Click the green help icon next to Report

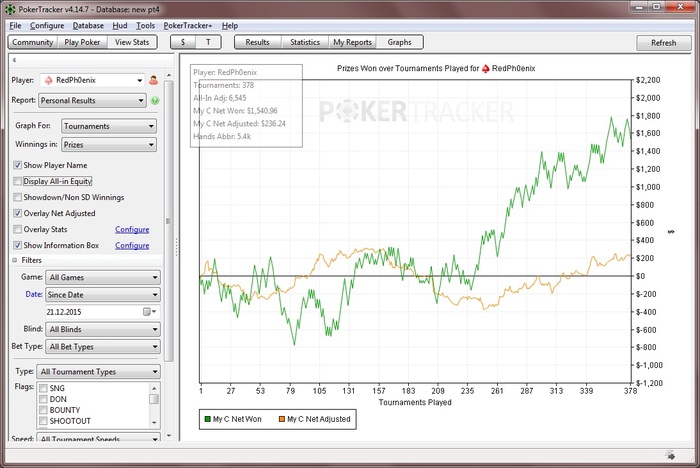[x=155, y=100]
